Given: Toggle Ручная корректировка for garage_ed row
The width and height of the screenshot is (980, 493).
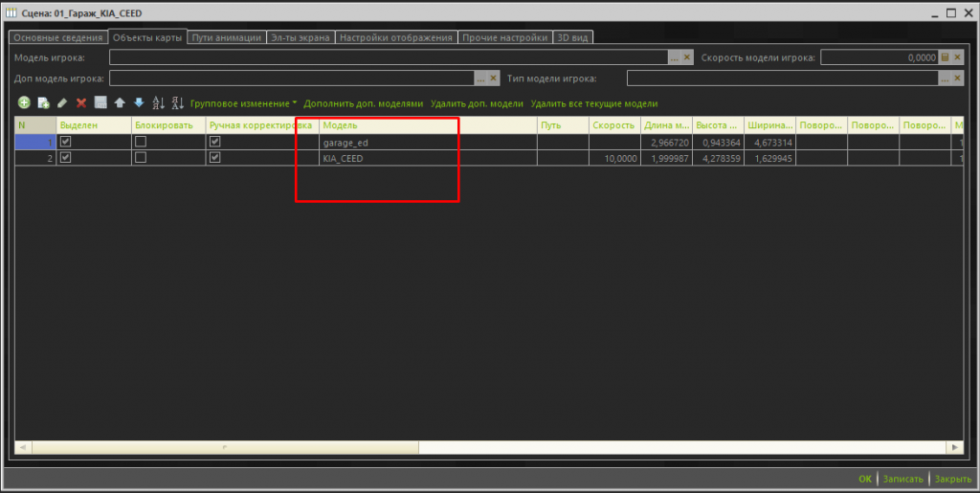Looking at the screenshot, I should coord(215,142).
